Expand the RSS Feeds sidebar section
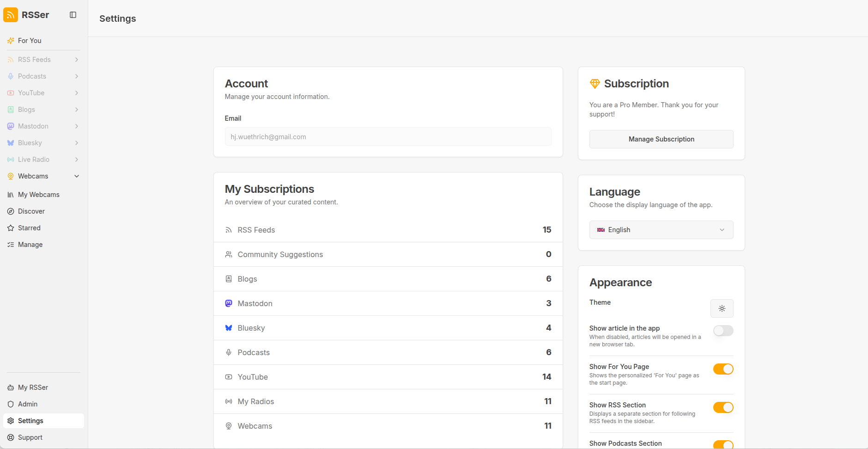868x449 pixels. click(x=76, y=59)
